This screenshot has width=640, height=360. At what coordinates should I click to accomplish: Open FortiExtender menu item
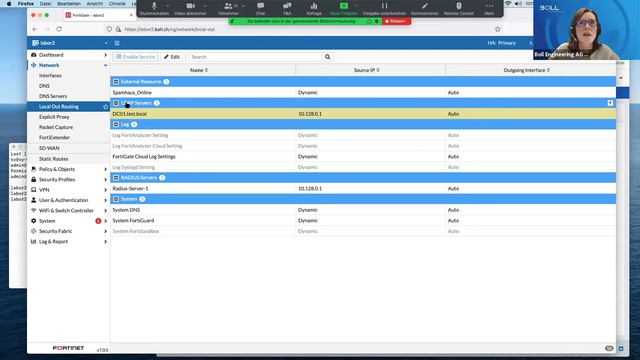click(54, 138)
